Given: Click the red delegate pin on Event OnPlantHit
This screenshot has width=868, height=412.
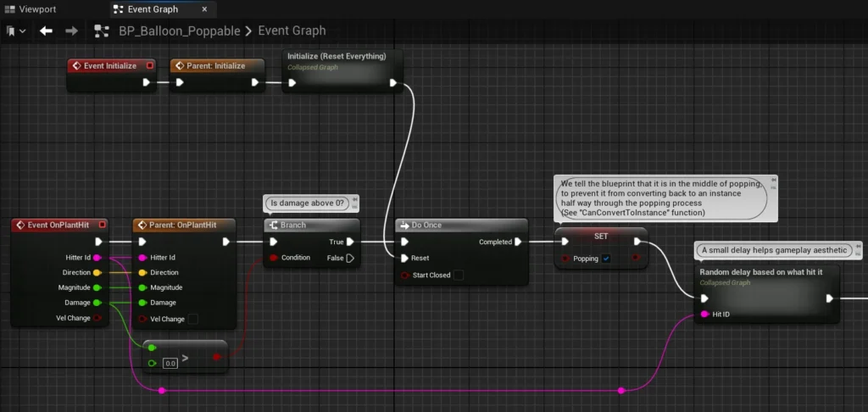Looking at the screenshot, I should coord(102,225).
